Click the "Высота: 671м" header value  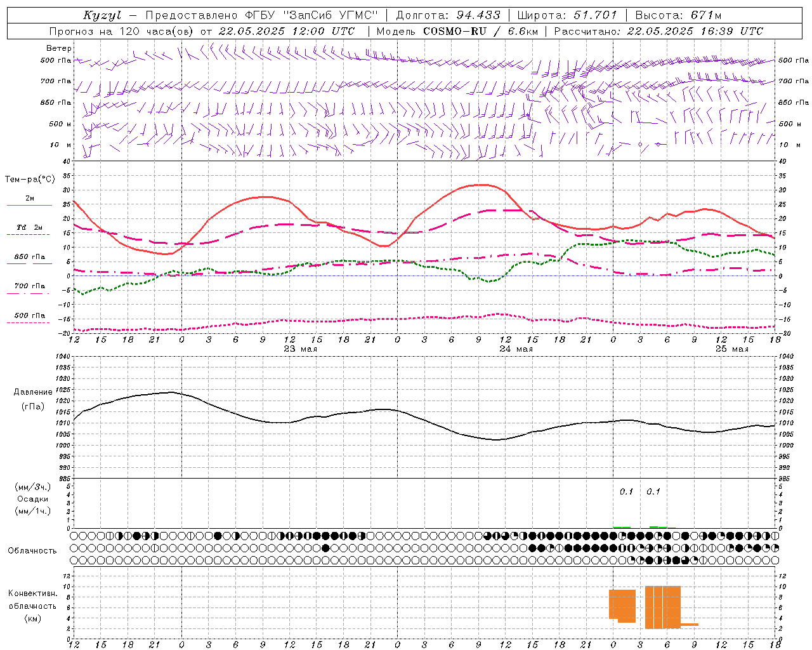[678, 15]
